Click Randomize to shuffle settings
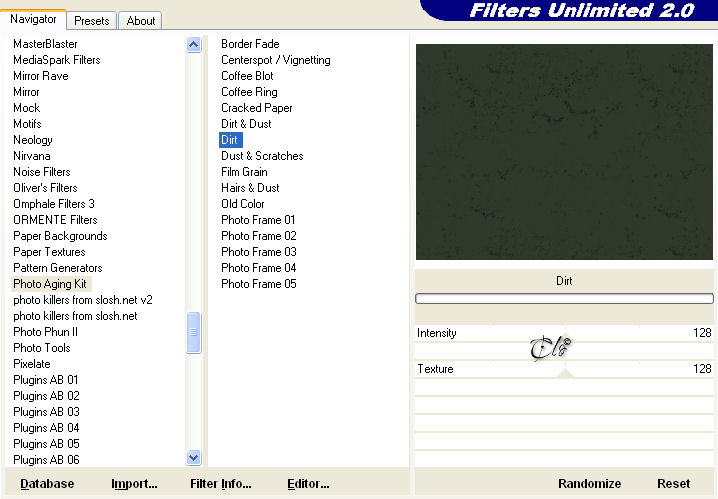Screen dimensions: 718x499 (589, 483)
